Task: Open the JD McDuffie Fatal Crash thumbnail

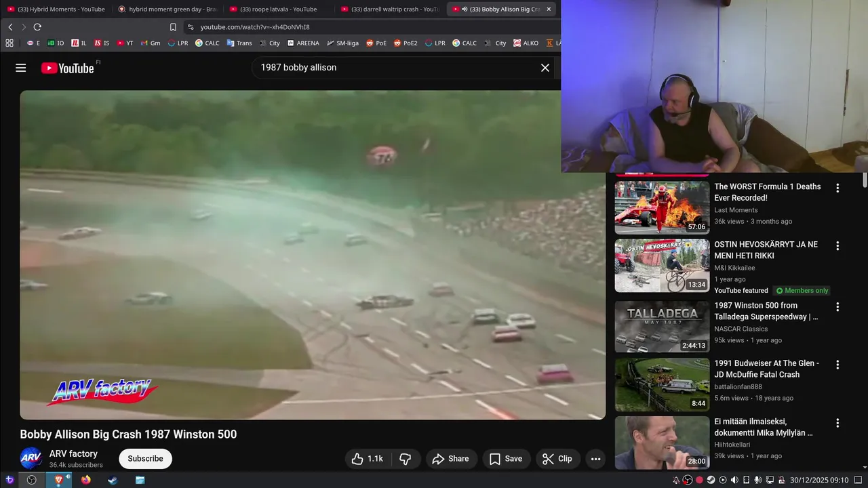Action: [662, 384]
